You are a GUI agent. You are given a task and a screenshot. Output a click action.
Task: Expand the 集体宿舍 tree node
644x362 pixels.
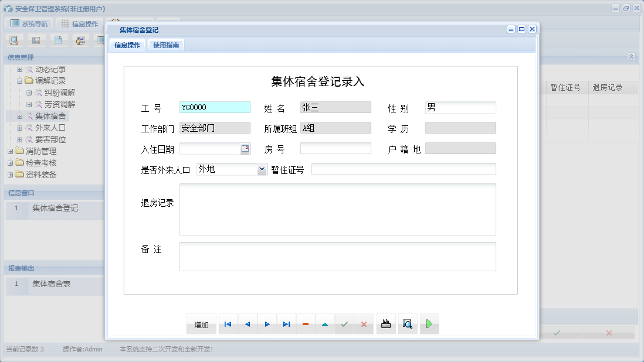click(x=20, y=115)
